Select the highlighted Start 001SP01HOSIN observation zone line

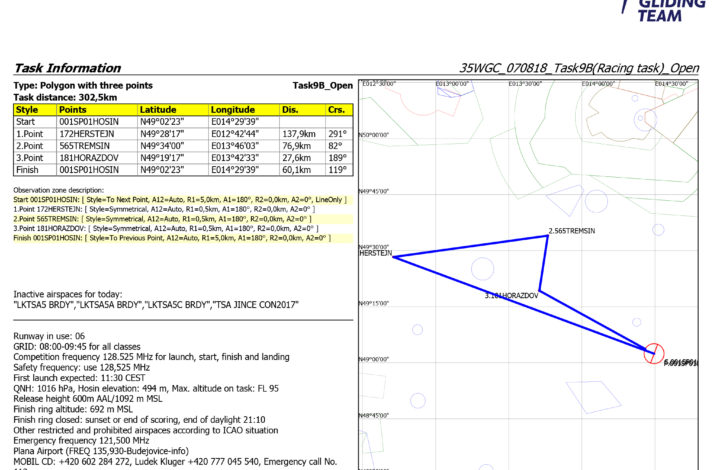(180, 200)
